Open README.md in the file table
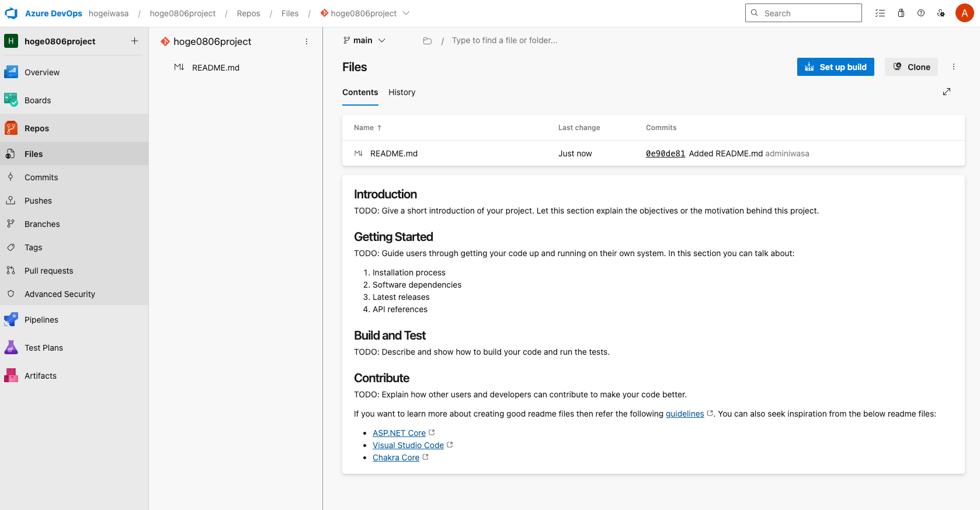Viewport: 980px width, 510px height. (x=394, y=153)
